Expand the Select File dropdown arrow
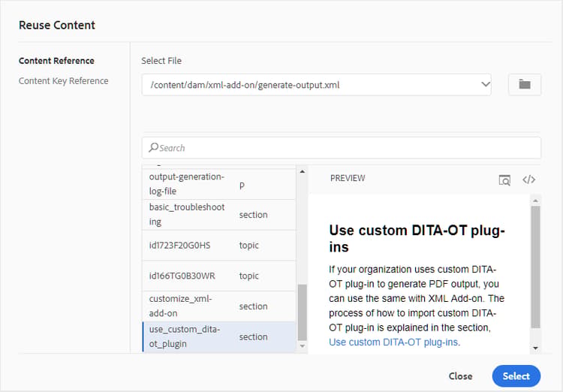 tap(486, 84)
